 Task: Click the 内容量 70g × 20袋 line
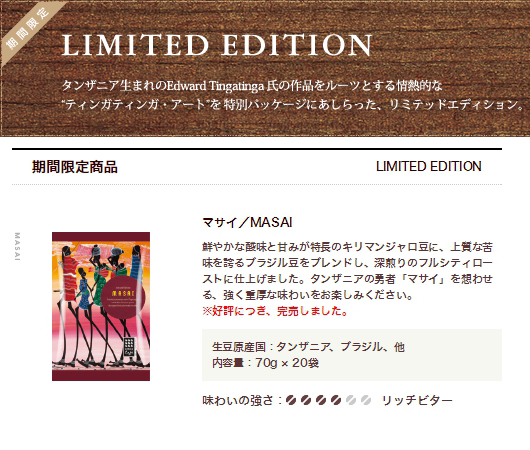[x=265, y=363]
